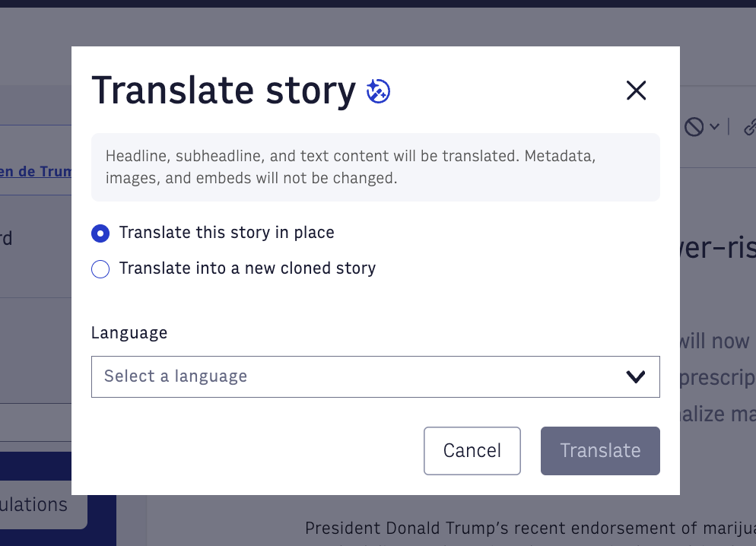The height and width of the screenshot is (546, 756).
Task: Expand the chevron beside the circle-slash icon
Action: pyautogui.click(x=714, y=127)
